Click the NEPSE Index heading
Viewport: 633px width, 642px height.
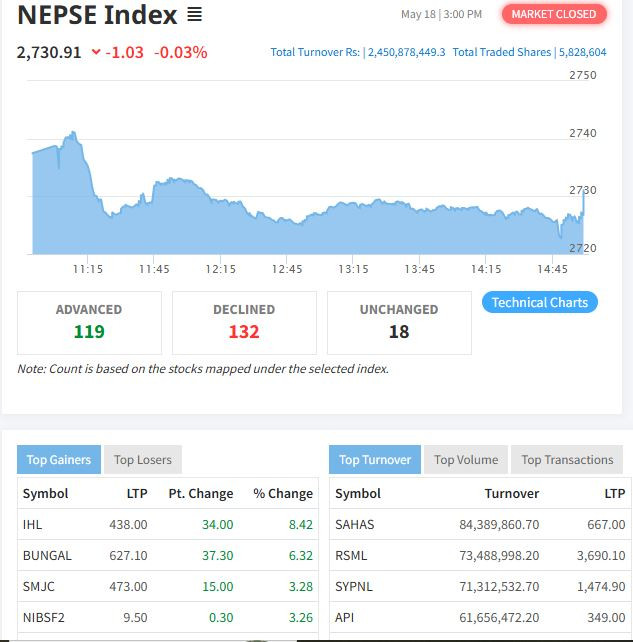[x=97, y=15]
